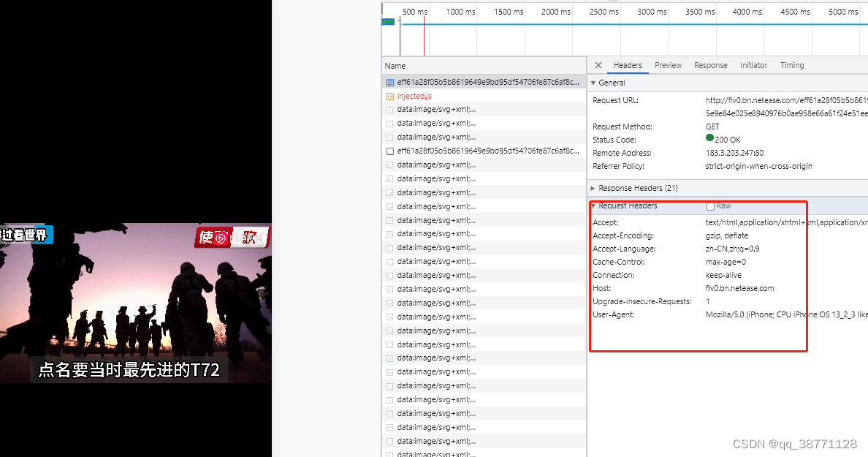Image resolution: width=868 pixels, height=457 pixels.
Task: Switch to the Preview tab
Action: 668,65
